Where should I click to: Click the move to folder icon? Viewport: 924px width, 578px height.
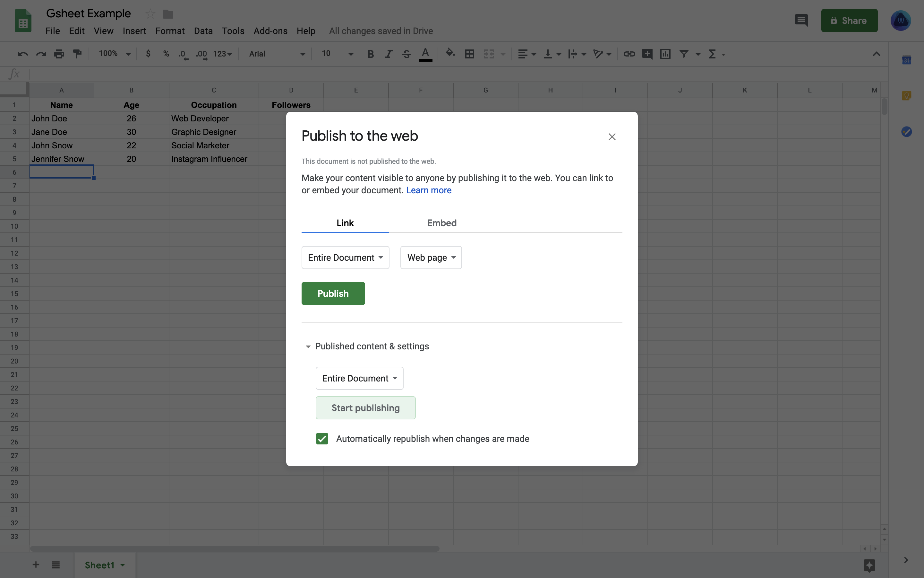coord(168,14)
